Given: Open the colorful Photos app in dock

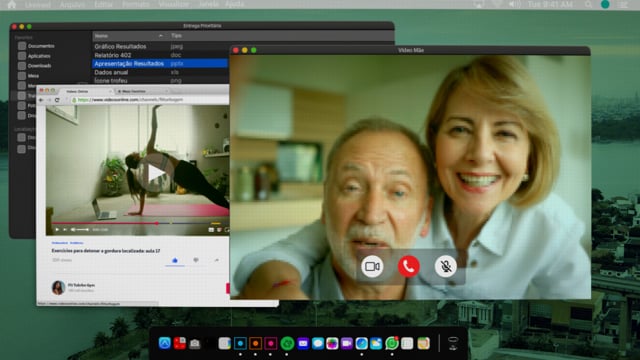Looking at the screenshot, I should (x=332, y=344).
